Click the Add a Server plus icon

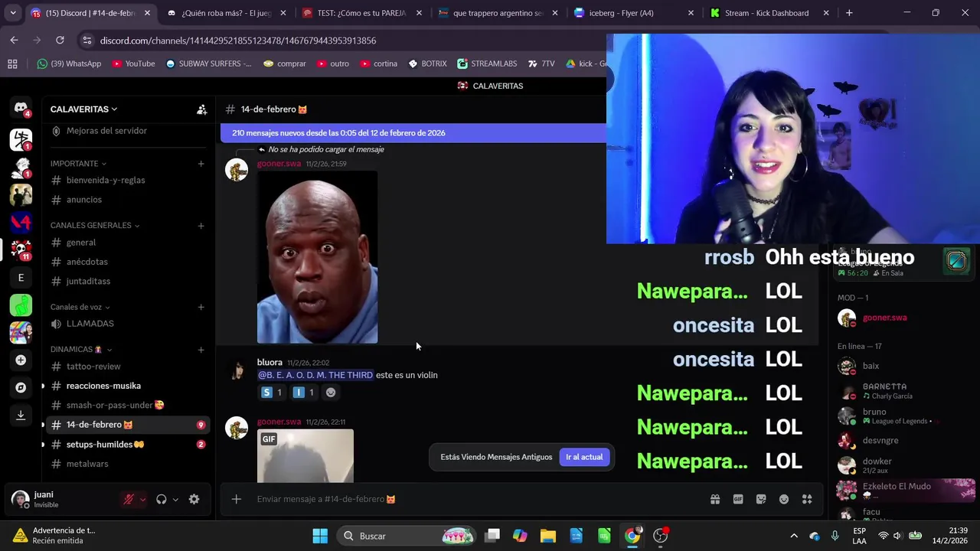(x=21, y=360)
